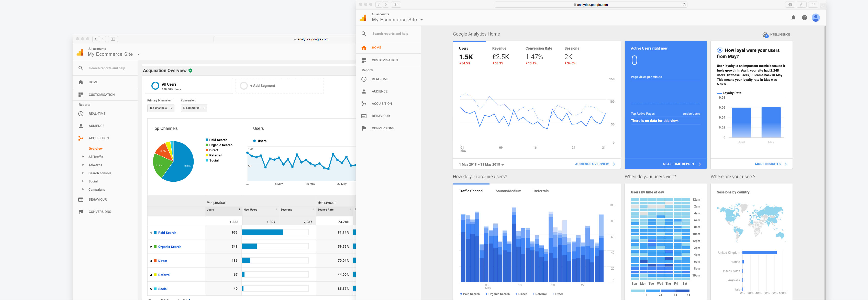
Task: Click the Direct legend color swatch
Action: [207, 150]
